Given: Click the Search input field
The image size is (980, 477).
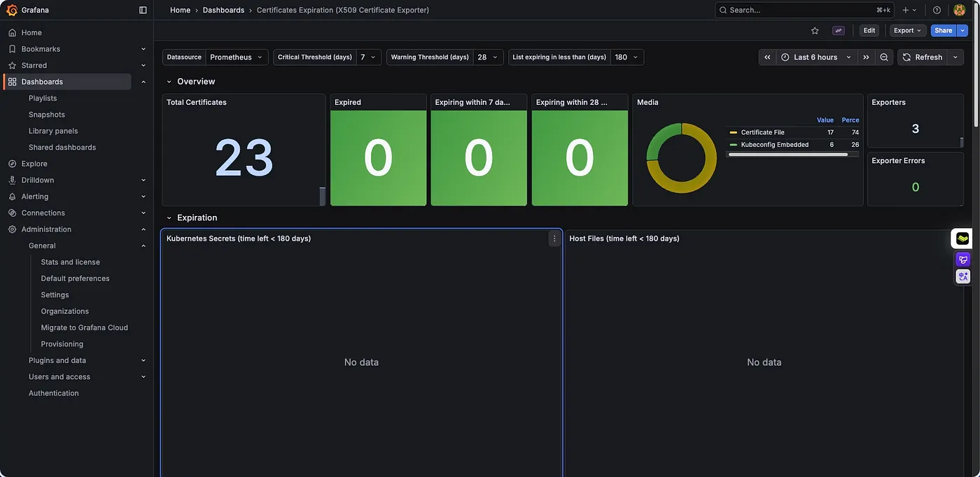Looking at the screenshot, I should 804,10.
